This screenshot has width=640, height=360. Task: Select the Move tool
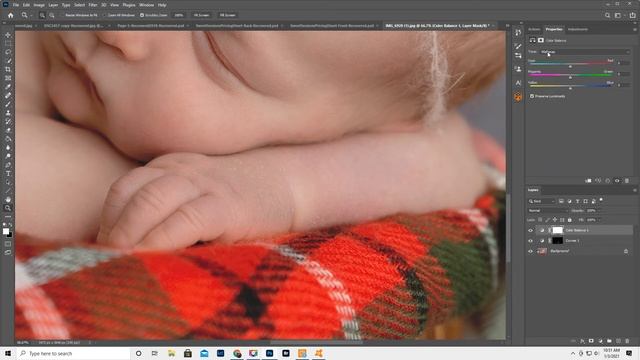click(x=8, y=35)
